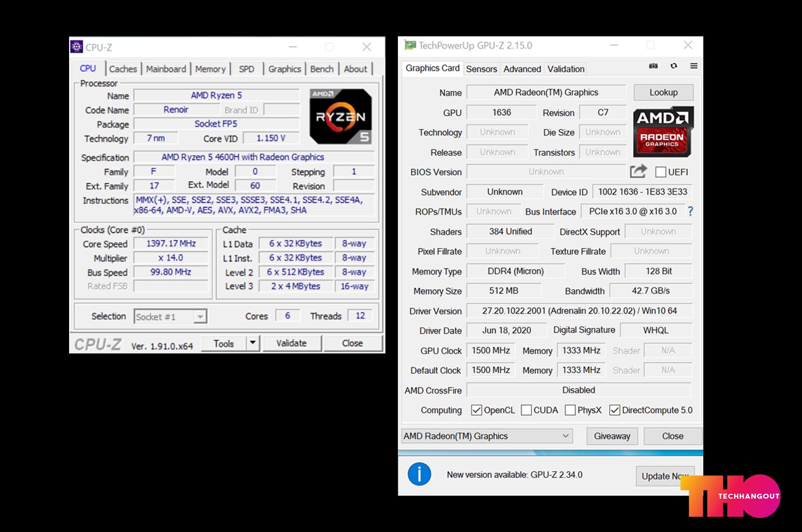Click the Tools button in CPU-Z
This screenshot has height=532, width=802.
pos(224,343)
